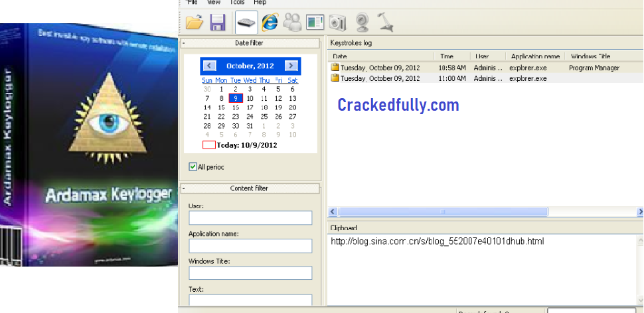This screenshot has height=313, width=644.
Task: Open the Help menu
Action: [x=260, y=2]
